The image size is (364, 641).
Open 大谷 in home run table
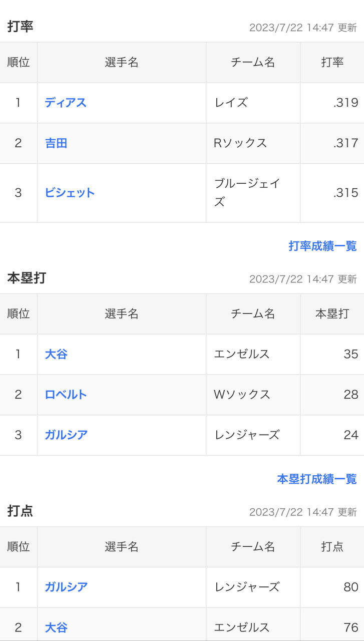(x=56, y=354)
